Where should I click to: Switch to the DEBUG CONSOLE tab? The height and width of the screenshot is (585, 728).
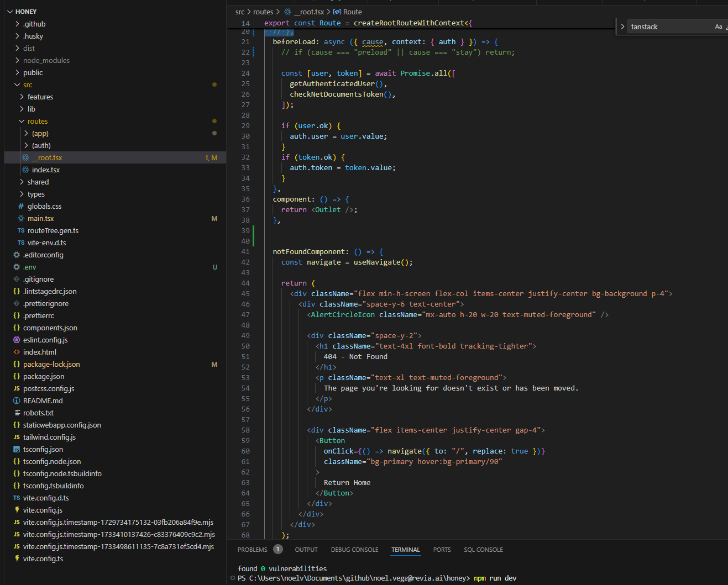[354, 550]
